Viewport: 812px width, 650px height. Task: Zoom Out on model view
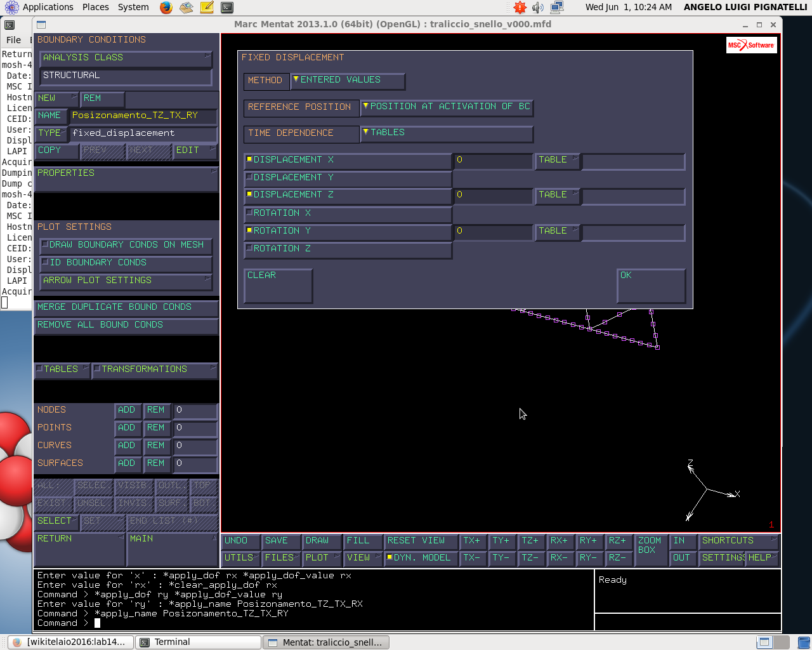click(x=683, y=559)
